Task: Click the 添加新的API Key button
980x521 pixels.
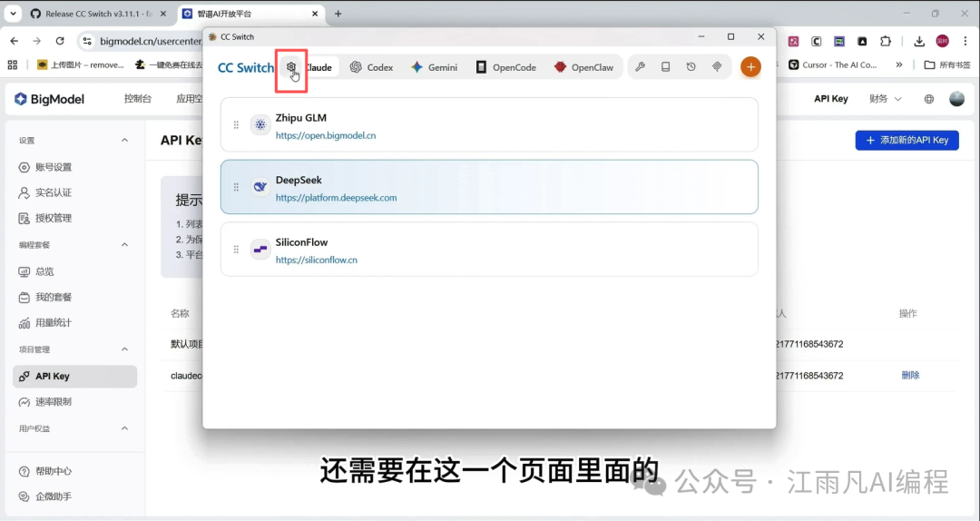Action: click(x=906, y=140)
